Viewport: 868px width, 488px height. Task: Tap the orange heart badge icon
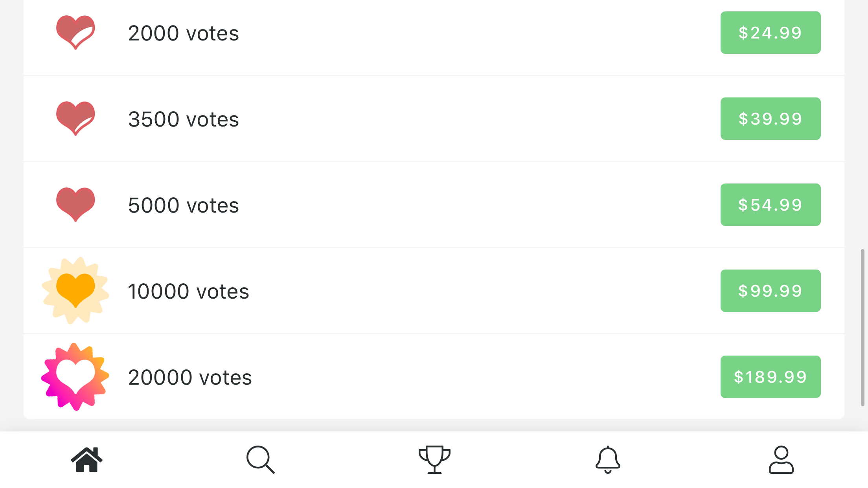[x=75, y=291]
